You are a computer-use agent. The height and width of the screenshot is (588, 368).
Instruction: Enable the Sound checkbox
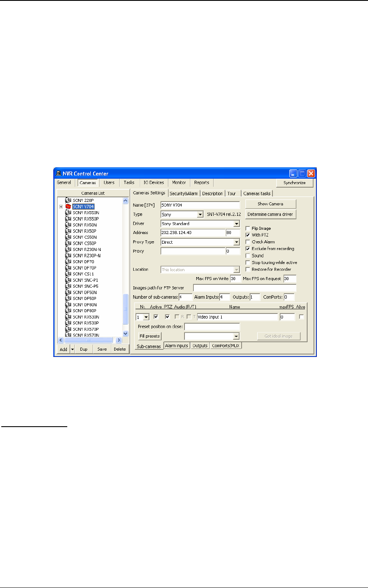click(x=248, y=256)
